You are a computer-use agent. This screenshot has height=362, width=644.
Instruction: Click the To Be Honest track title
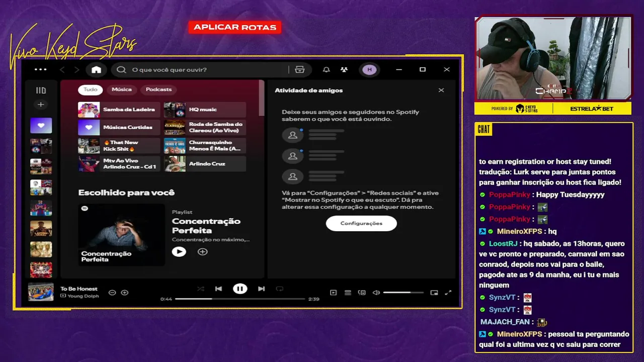click(79, 289)
